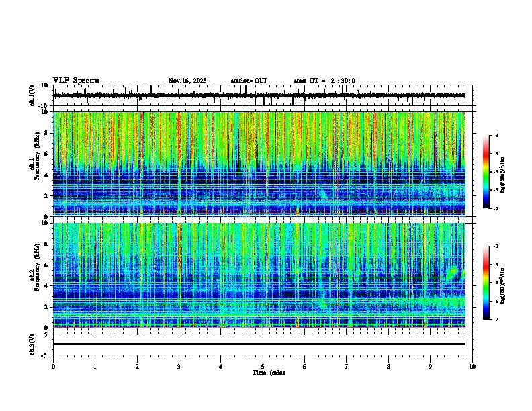532x411 pixels.
Task: Click the "4" kHz tick of ch.1 spectrogram
Action: 46,175
